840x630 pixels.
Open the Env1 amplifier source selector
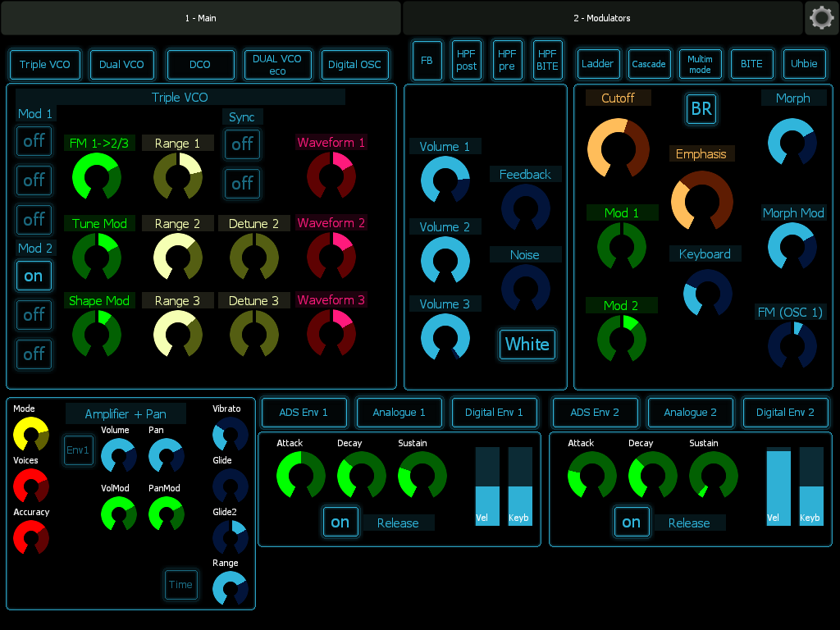tap(78, 450)
